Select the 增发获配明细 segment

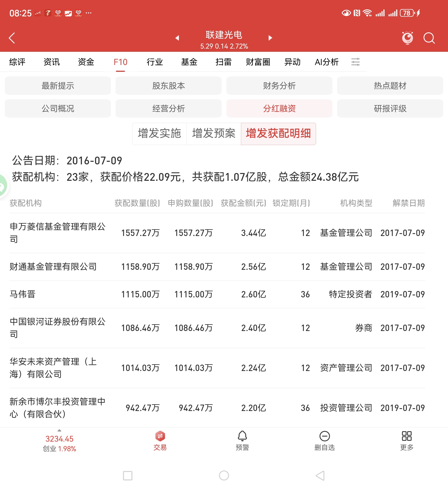pos(278,134)
